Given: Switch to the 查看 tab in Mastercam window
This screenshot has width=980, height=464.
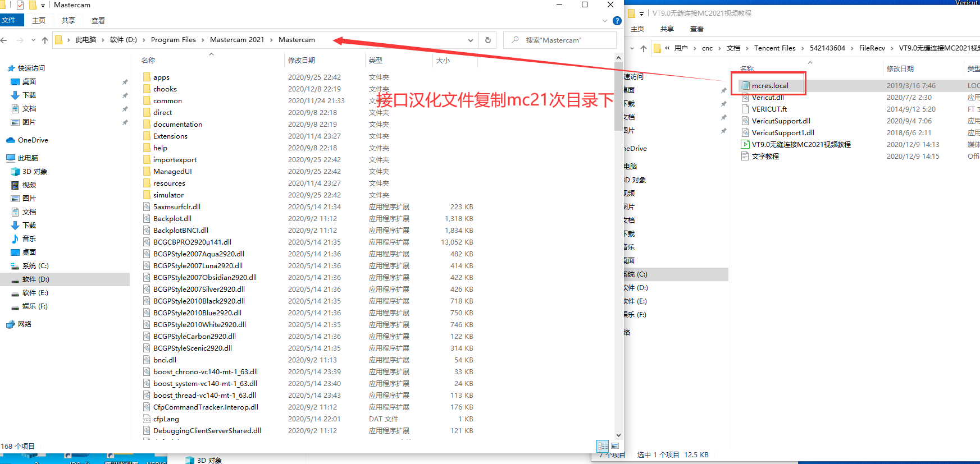Looking at the screenshot, I should click(x=98, y=21).
